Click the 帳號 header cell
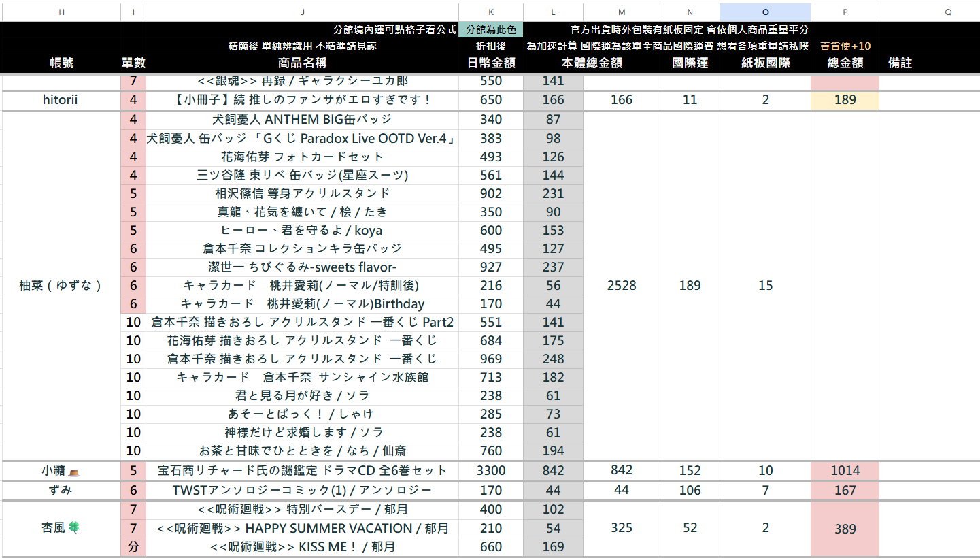Screen dimensions: 980x558 (62, 63)
